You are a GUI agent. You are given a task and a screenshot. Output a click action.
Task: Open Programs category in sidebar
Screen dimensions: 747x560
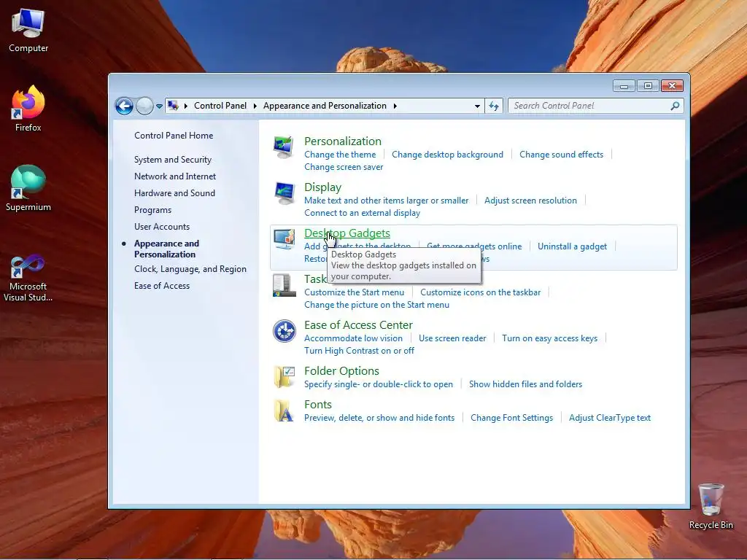pos(152,210)
